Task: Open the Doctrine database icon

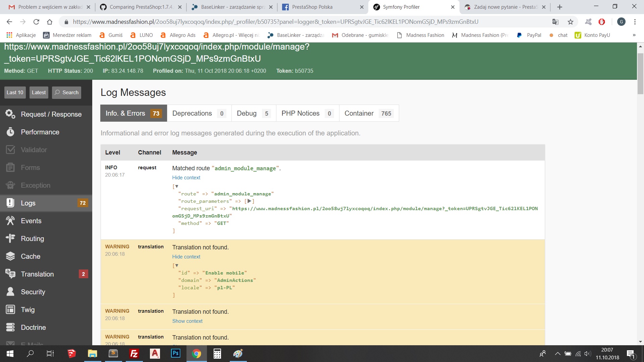Action: click(x=10, y=327)
